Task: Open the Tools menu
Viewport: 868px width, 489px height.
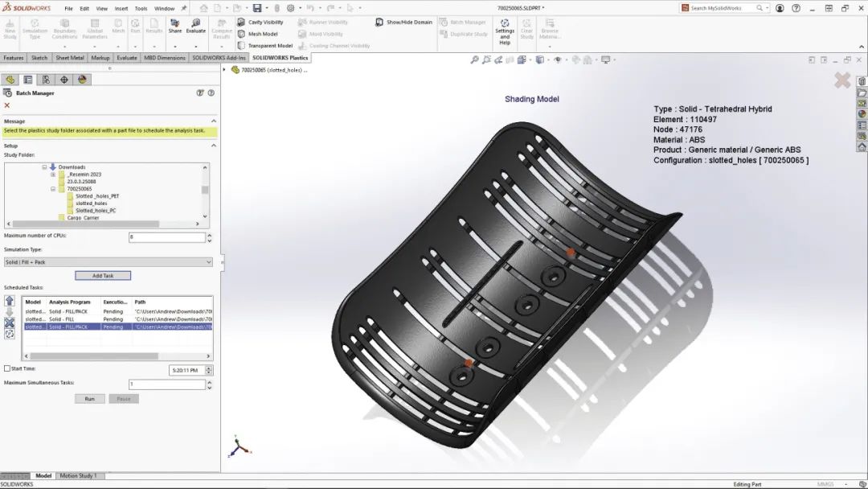Action: click(x=140, y=9)
